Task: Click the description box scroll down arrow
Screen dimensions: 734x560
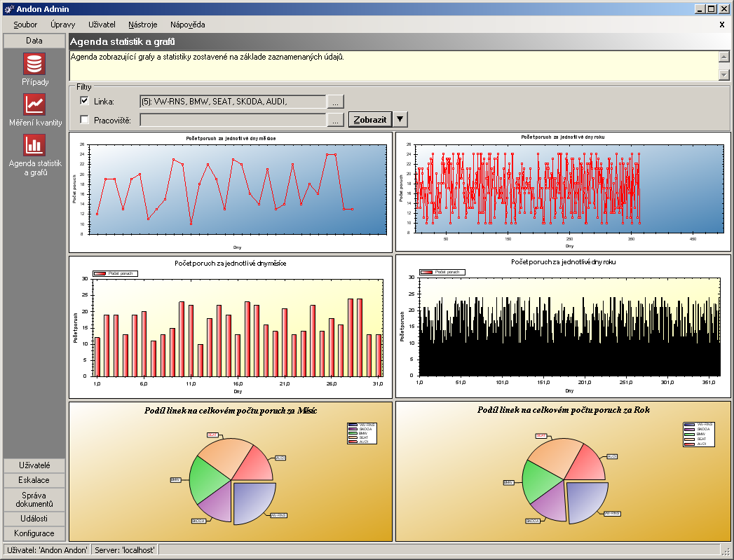Action: [724, 74]
